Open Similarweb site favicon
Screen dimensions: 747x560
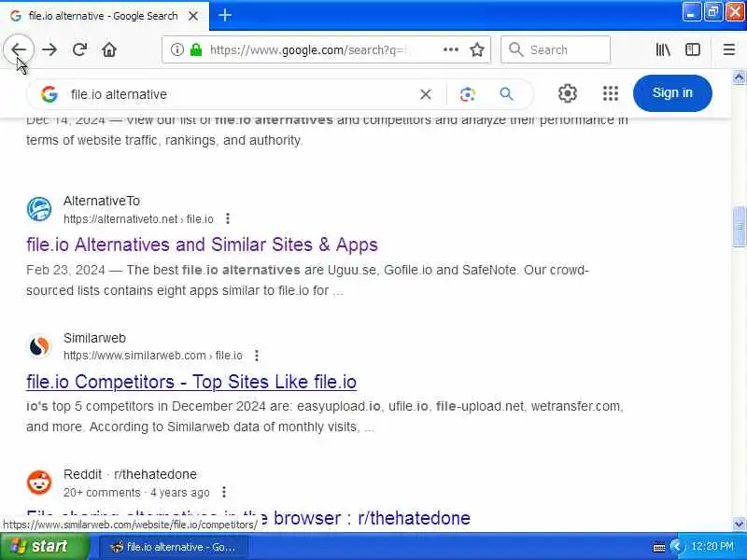coord(39,346)
